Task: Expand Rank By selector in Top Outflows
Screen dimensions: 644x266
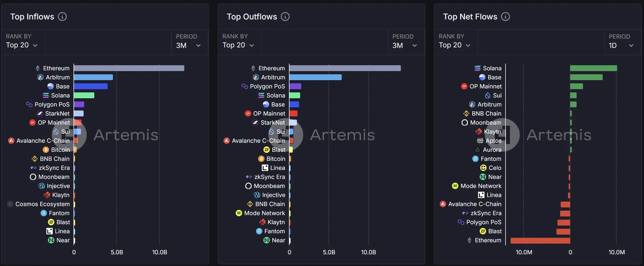Action: pyautogui.click(x=238, y=45)
